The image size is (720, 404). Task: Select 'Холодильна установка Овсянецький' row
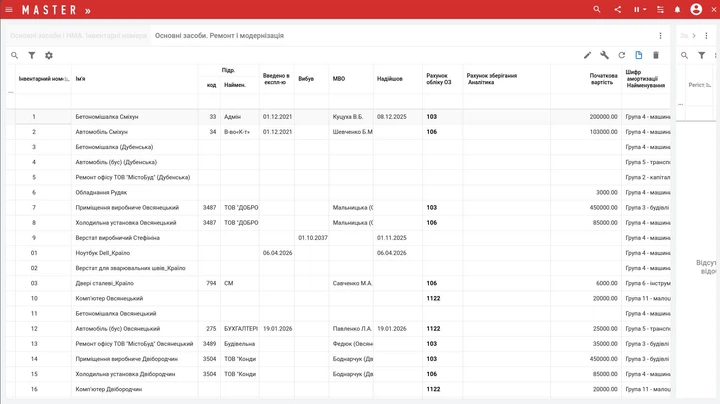pyautogui.click(x=338, y=223)
